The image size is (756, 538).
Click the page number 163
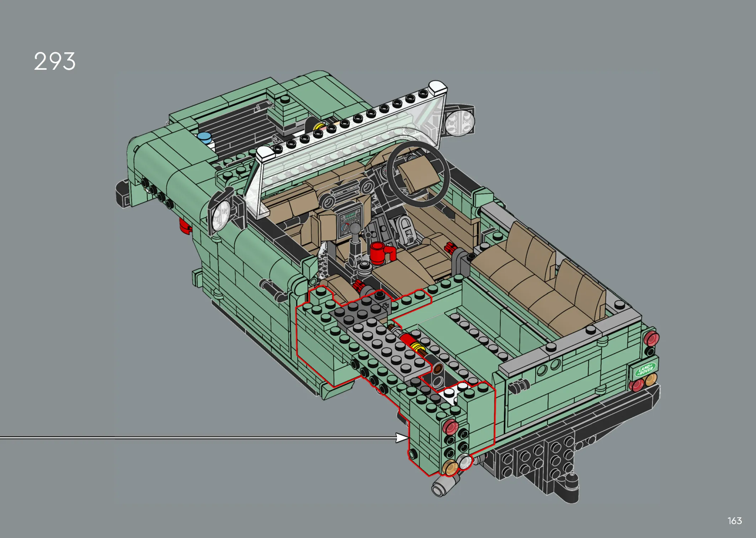pyautogui.click(x=735, y=521)
